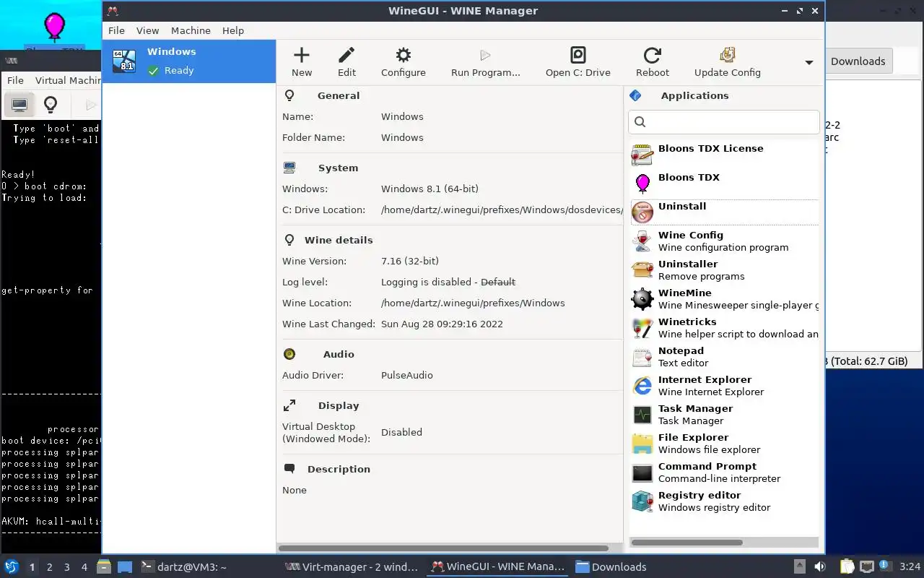Click the 'PulseAudio' audio driver value
924x578 pixels.
pyautogui.click(x=407, y=375)
